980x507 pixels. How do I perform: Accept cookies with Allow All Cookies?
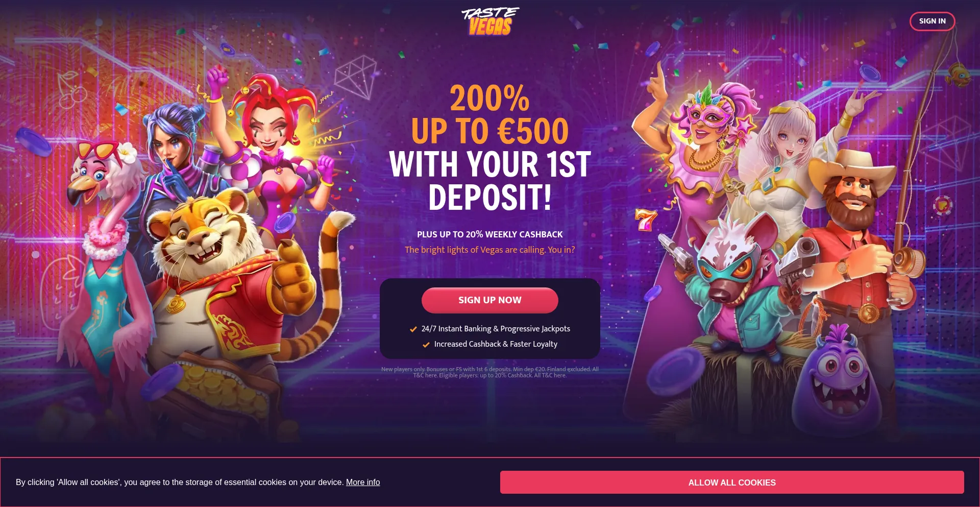(732, 482)
